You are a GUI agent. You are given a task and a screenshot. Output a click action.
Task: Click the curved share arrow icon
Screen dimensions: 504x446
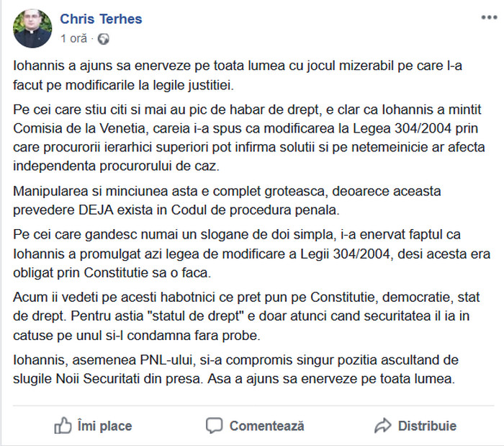(383, 425)
